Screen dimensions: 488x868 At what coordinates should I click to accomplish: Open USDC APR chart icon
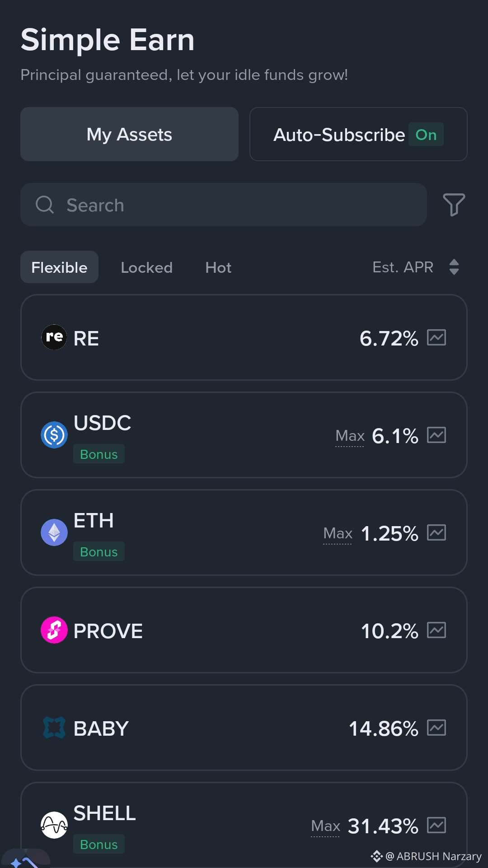pyautogui.click(x=436, y=435)
